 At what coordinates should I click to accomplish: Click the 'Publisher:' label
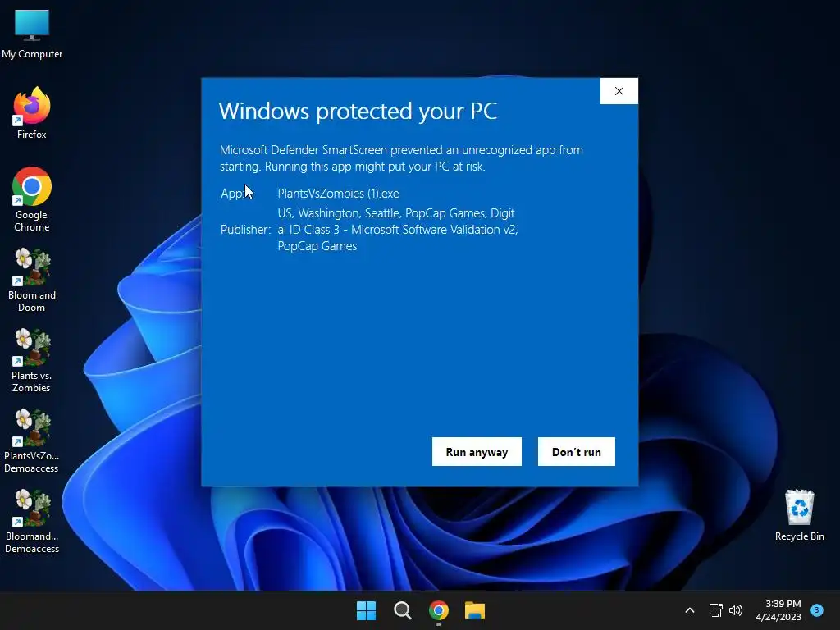(x=246, y=230)
